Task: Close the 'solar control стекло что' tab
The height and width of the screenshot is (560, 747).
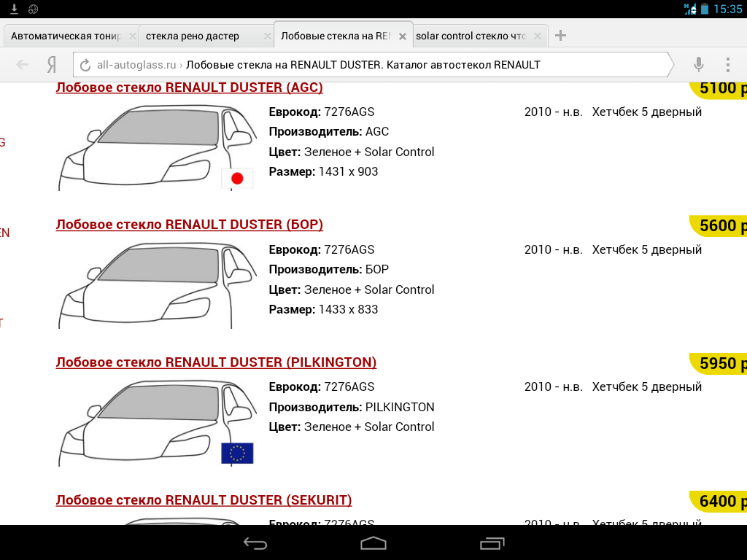Action: (x=538, y=36)
